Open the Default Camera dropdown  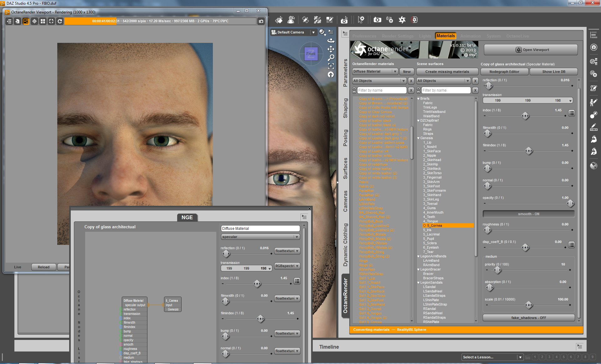(x=293, y=32)
